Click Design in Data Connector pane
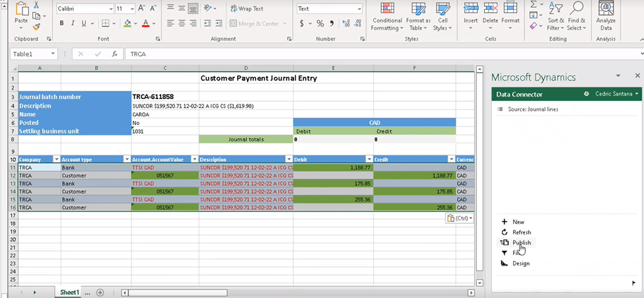644x298 pixels. pos(515,264)
